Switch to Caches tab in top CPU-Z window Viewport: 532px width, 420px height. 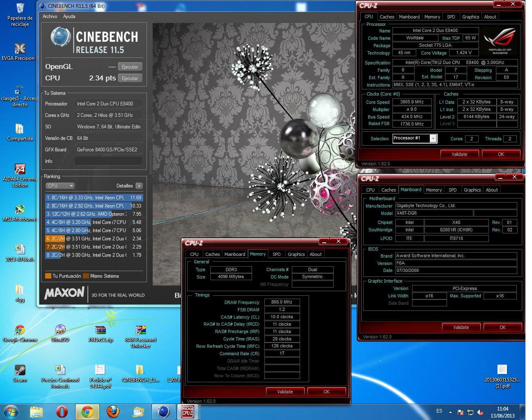coord(387,17)
